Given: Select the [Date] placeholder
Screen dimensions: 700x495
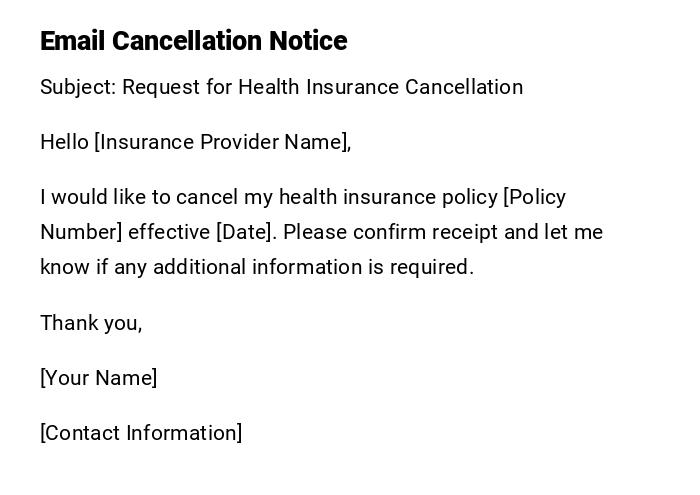Looking at the screenshot, I should point(244,232).
